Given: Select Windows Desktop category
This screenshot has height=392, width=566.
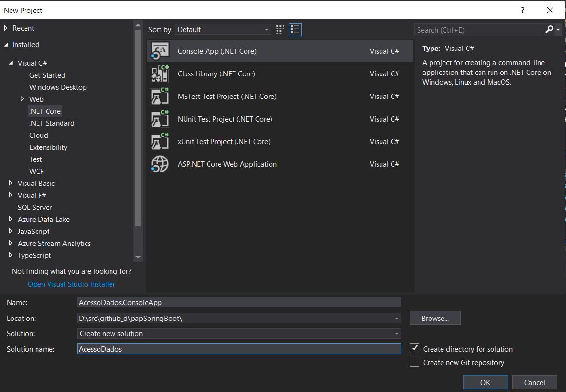Looking at the screenshot, I should [58, 87].
